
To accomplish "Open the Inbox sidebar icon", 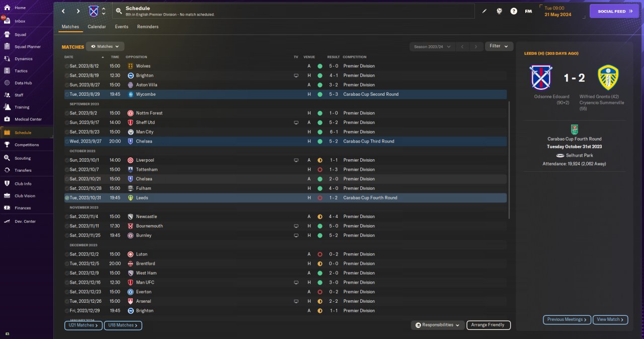I will (x=7, y=21).
